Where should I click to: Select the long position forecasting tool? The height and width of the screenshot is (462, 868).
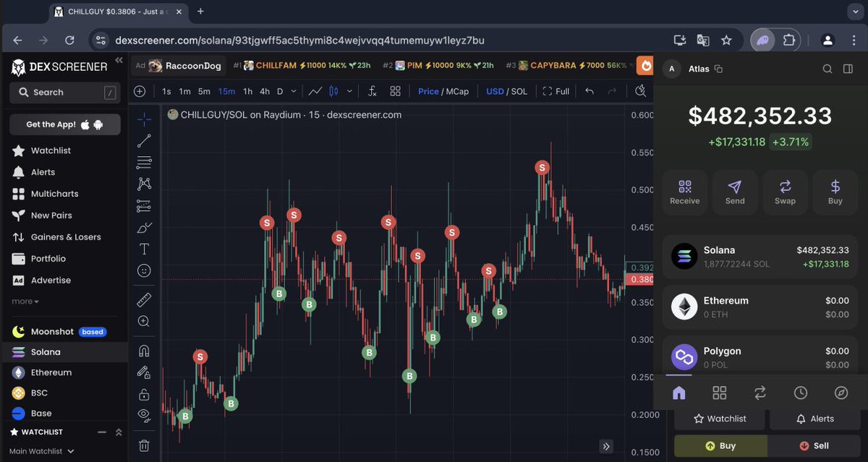[x=144, y=206]
